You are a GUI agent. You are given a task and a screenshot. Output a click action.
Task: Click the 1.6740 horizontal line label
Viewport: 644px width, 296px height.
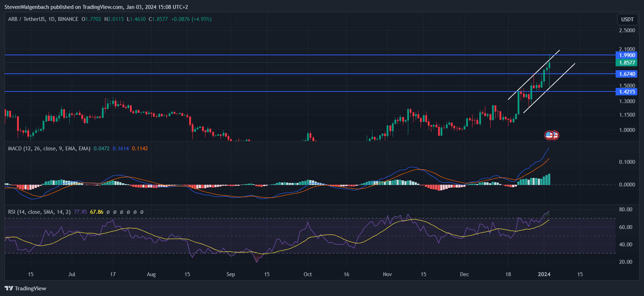tap(627, 74)
